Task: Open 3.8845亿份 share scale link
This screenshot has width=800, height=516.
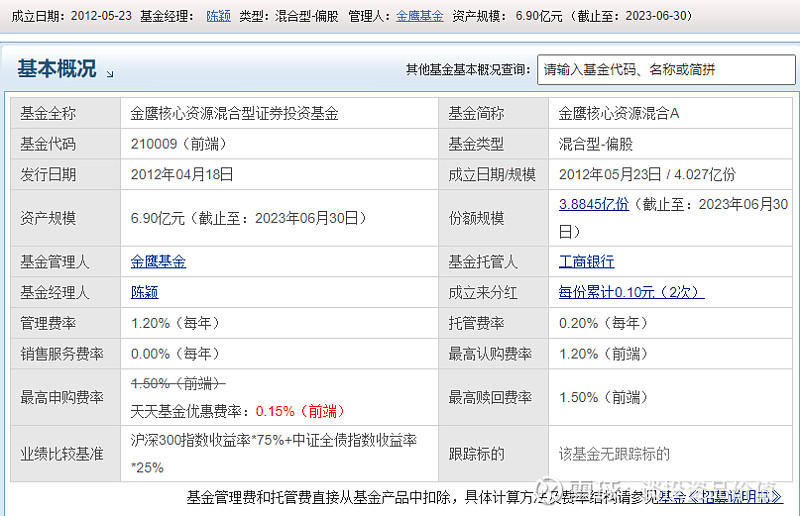Action: click(x=594, y=204)
